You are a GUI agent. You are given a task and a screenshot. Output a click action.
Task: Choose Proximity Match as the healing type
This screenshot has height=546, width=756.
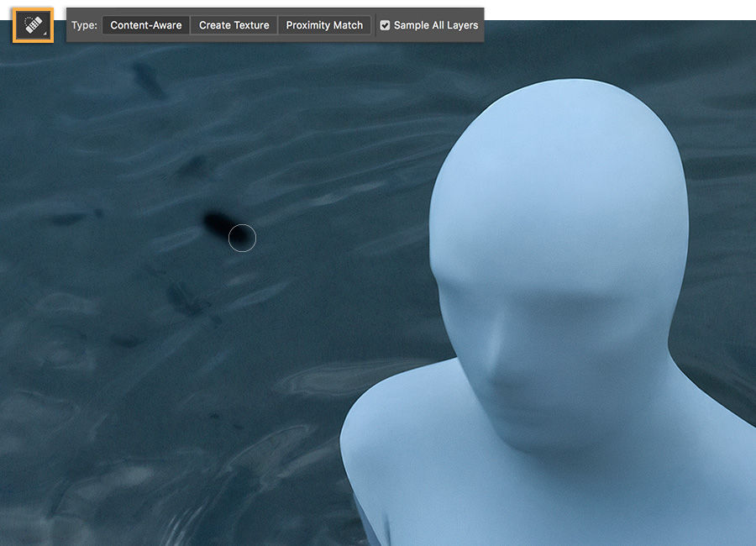click(324, 25)
